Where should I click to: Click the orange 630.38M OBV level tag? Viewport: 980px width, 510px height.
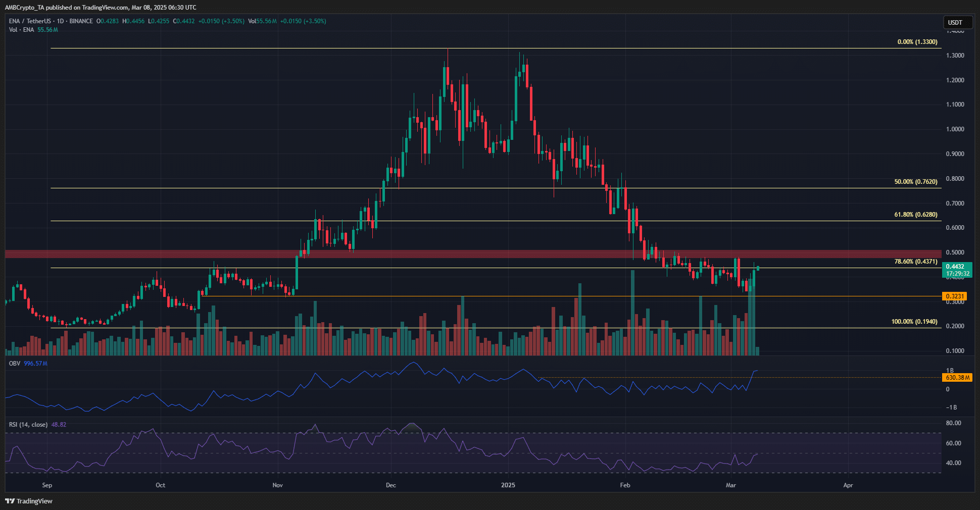pyautogui.click(x=957, y=377)
